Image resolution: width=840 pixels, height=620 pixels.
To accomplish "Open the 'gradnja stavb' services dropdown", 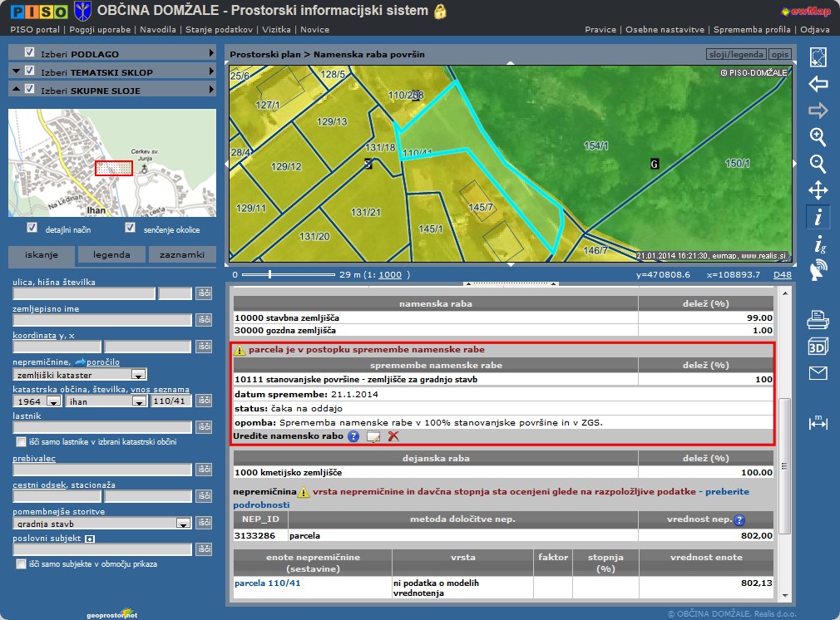I will pos(183,524).
